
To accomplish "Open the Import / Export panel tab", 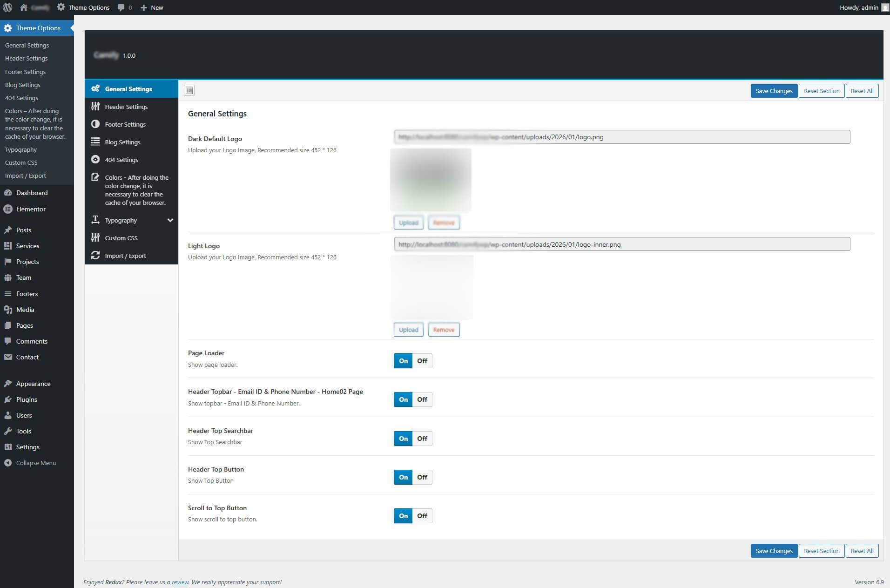I will click(x=125, y=256).
